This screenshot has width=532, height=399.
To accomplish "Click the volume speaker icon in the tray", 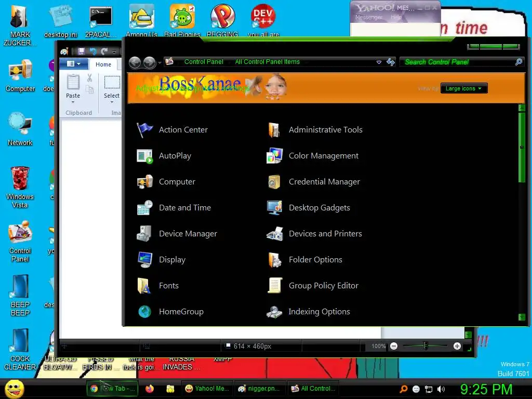I will [x=441, y=389].
